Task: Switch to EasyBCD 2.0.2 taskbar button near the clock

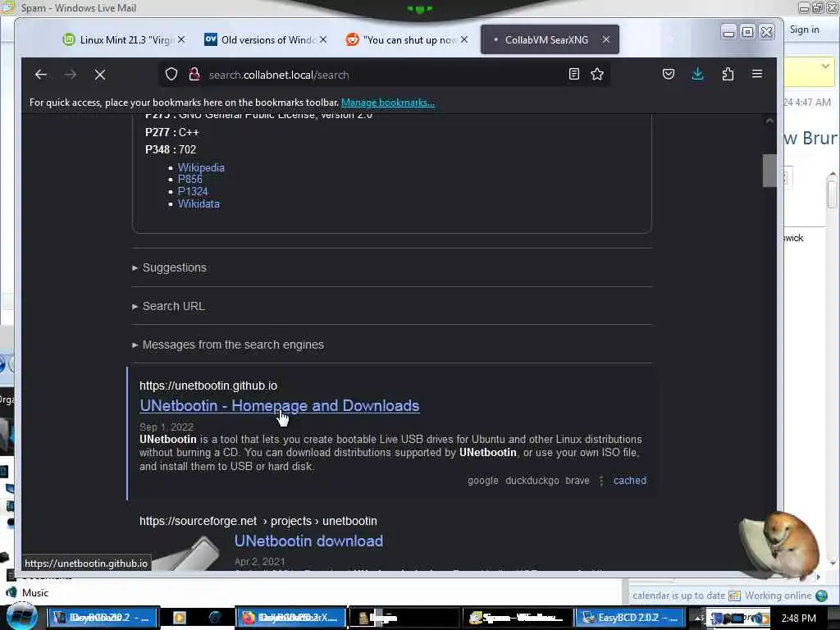Action: (629, 618)
